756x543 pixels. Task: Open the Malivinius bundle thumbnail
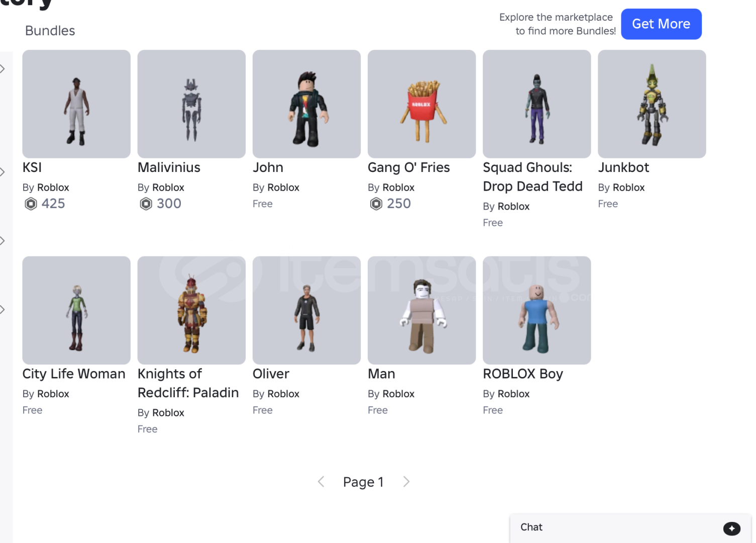[x=191, y=104]
